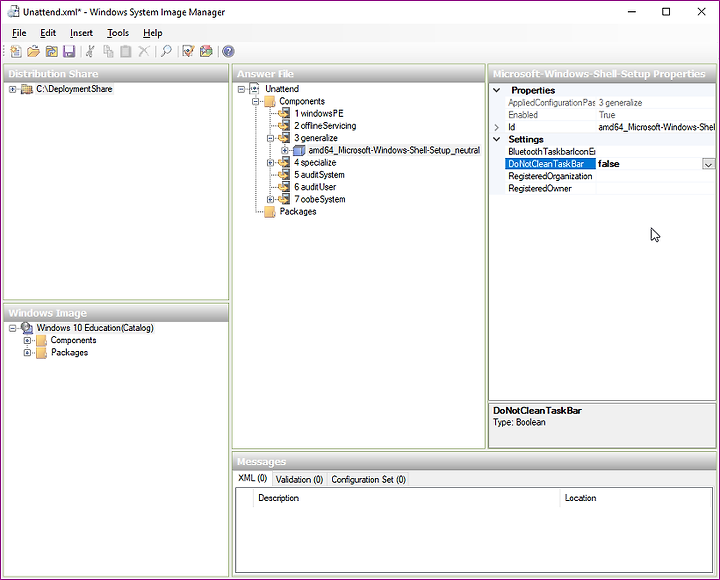
Task: Click the Location column header
Action: click(636, 498)
